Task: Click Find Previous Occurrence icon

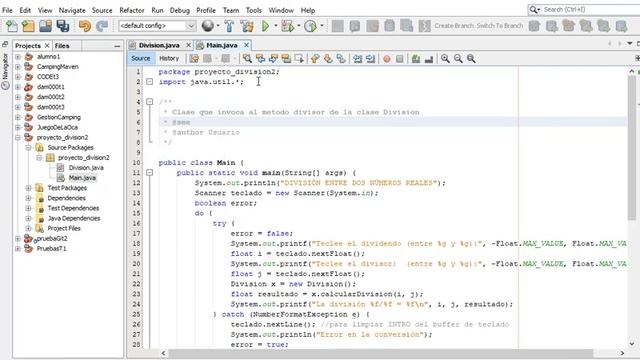Action: 260,59
